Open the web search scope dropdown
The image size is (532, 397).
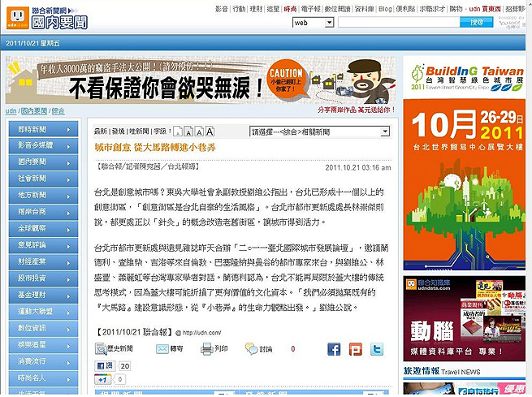(313, 23)
